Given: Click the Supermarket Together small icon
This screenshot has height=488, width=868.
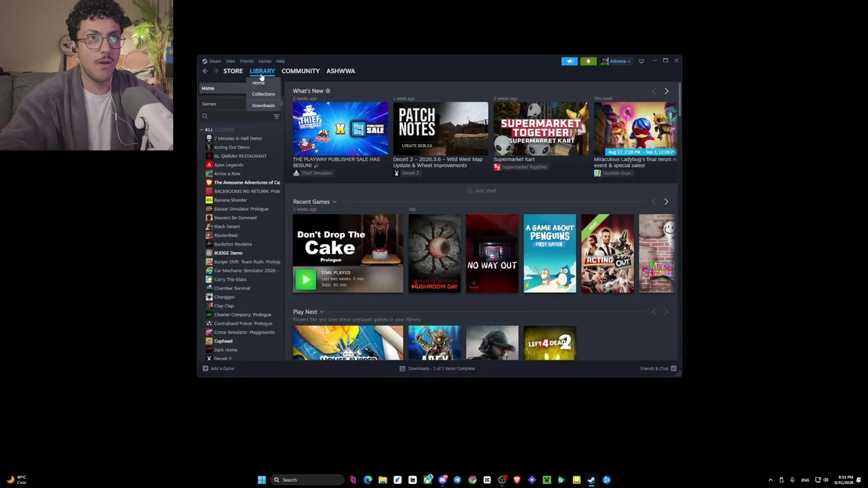Looking at the screenshot, I should click(x=497, y=167).
